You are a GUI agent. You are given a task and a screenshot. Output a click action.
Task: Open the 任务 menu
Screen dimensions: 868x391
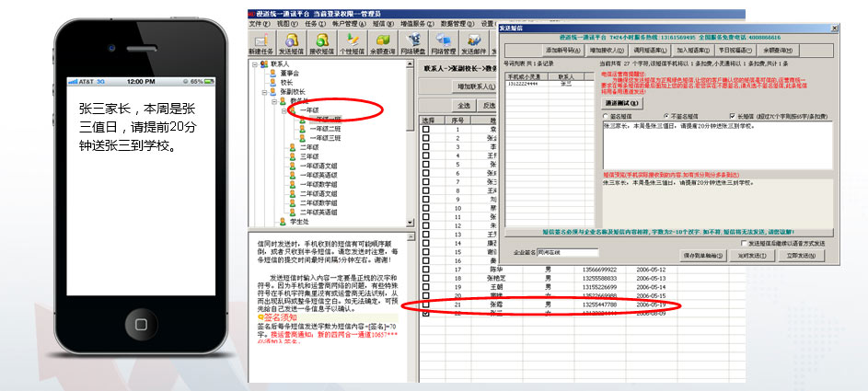[312, 24]
